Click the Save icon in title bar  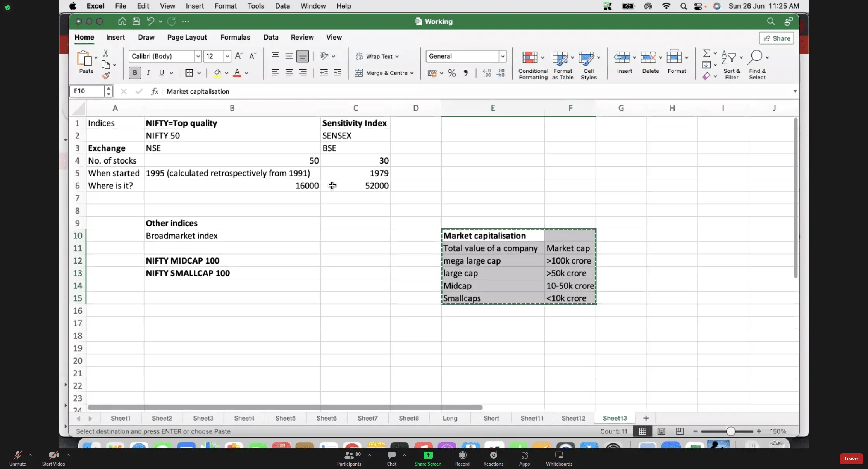[x=136, y=21]
